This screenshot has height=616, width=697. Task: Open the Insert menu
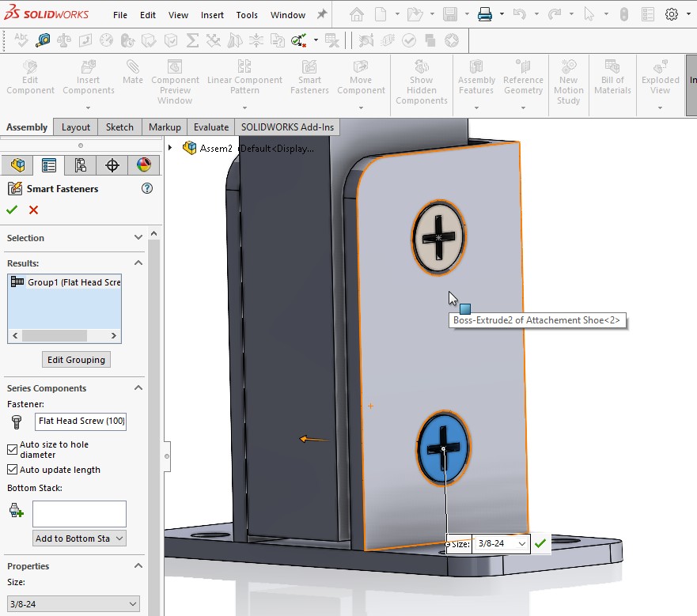tap(212, 14)
